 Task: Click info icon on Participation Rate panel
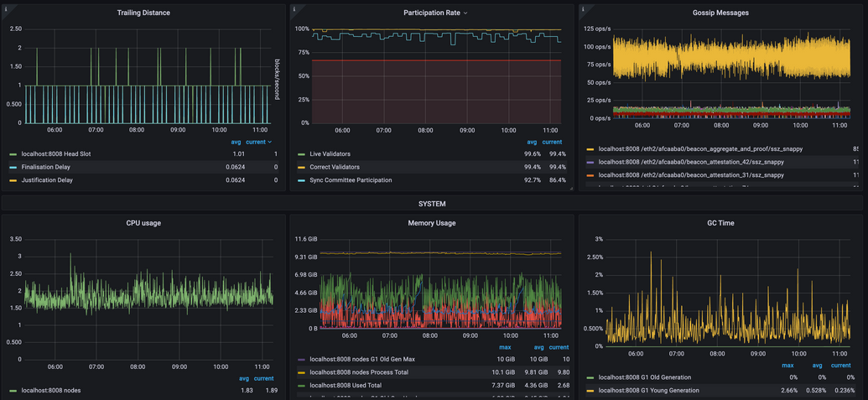294,8
